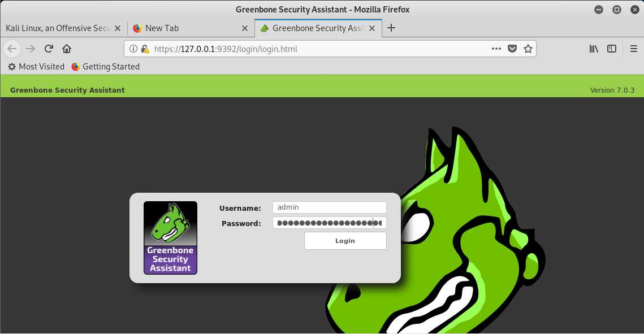Go back with the browser back arrow
The width and height of the screenshot is (644, 334).
click(x=12, y=49)
